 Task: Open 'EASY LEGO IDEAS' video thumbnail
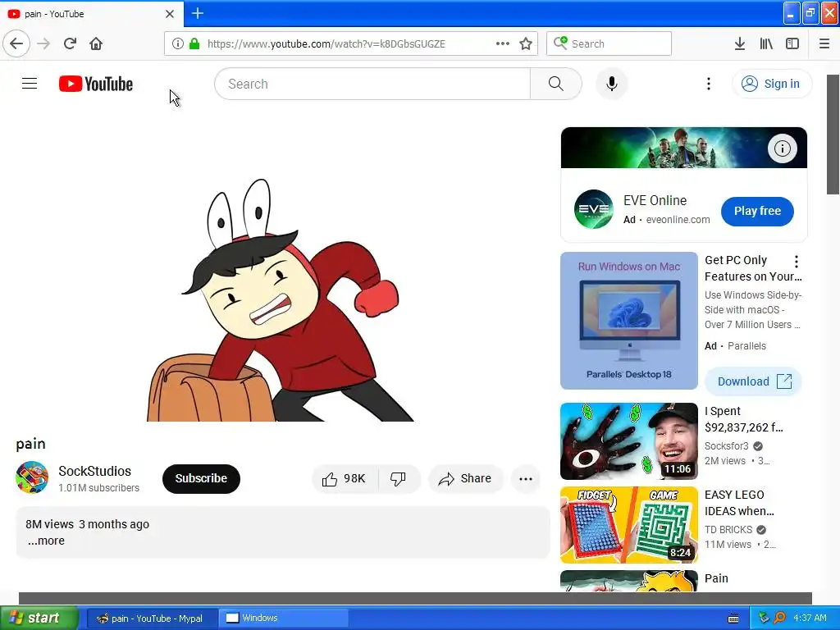pos(629,524)
